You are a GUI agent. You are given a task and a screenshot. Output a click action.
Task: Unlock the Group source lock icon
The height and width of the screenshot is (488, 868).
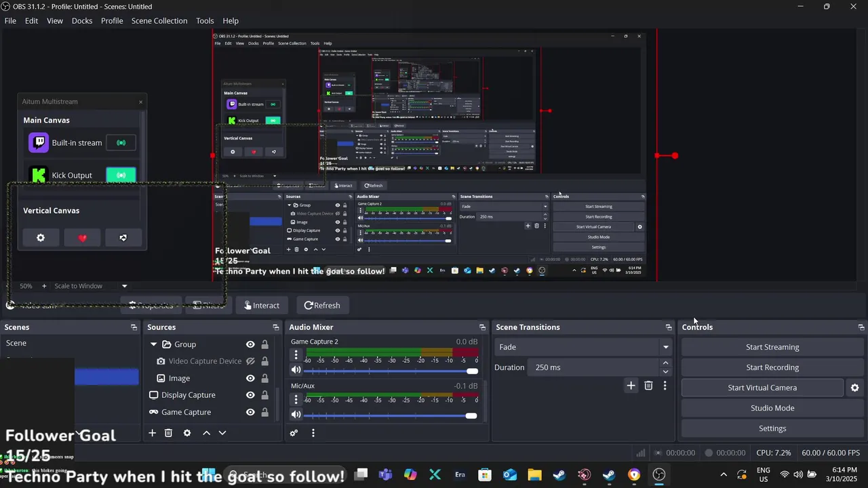(264, 344)
